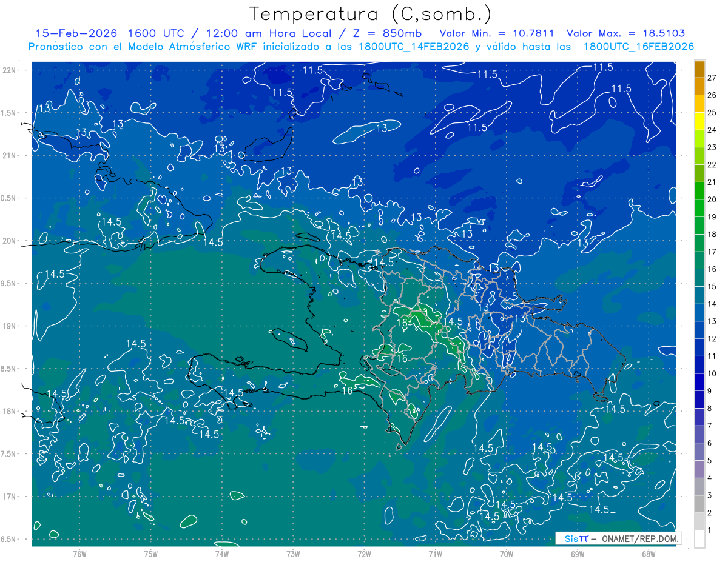Click the color scale label "5"
The width and height of the screenshot is (728, 562).
pos(710,461)
